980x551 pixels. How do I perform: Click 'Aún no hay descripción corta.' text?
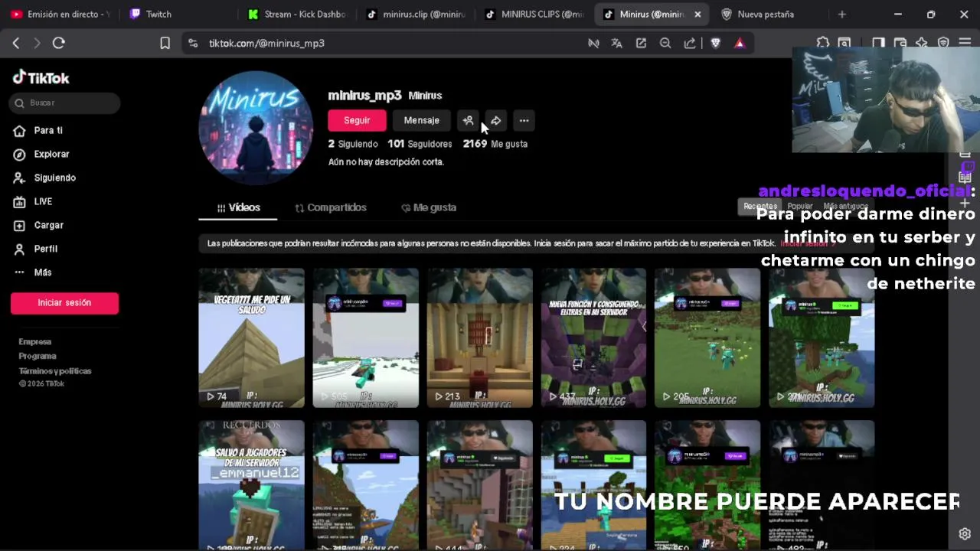click(x=386, y=162)
